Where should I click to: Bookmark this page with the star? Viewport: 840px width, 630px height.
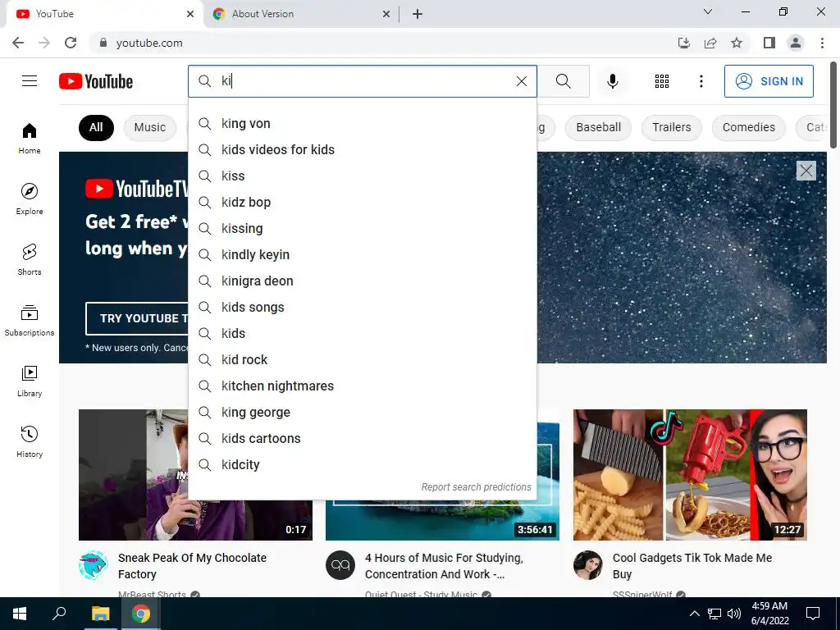[737, 43]
